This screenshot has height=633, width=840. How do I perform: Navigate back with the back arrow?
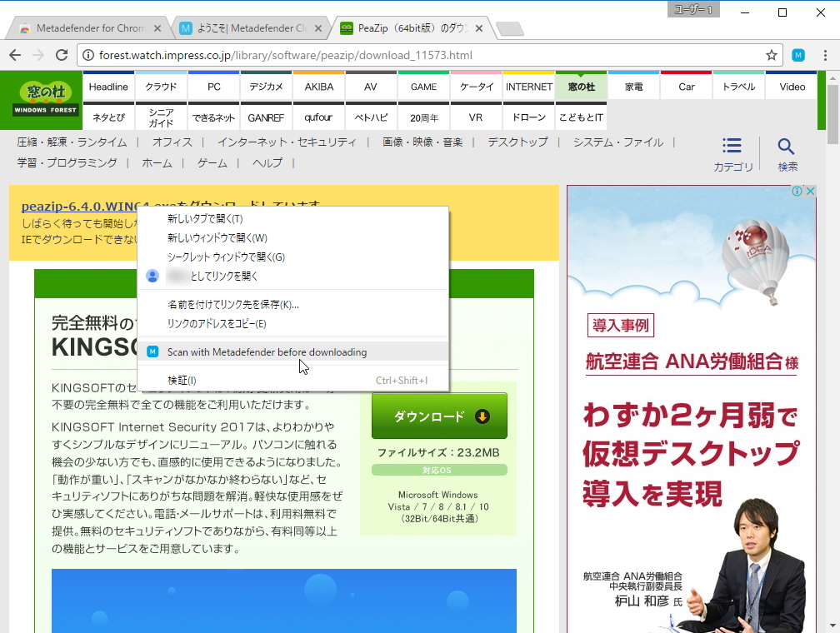pyautogui.click(x=15, y=55)
